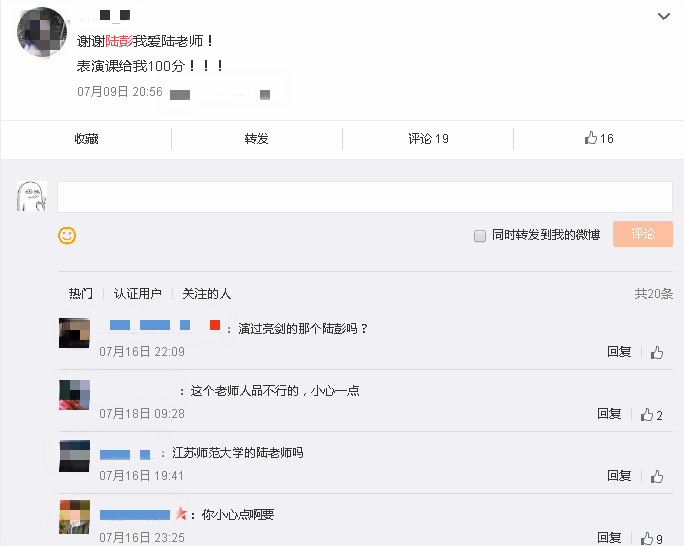The height and width of the screenshot is (546, 684).
Task: Open the post author's avatar
Action: 42,32
